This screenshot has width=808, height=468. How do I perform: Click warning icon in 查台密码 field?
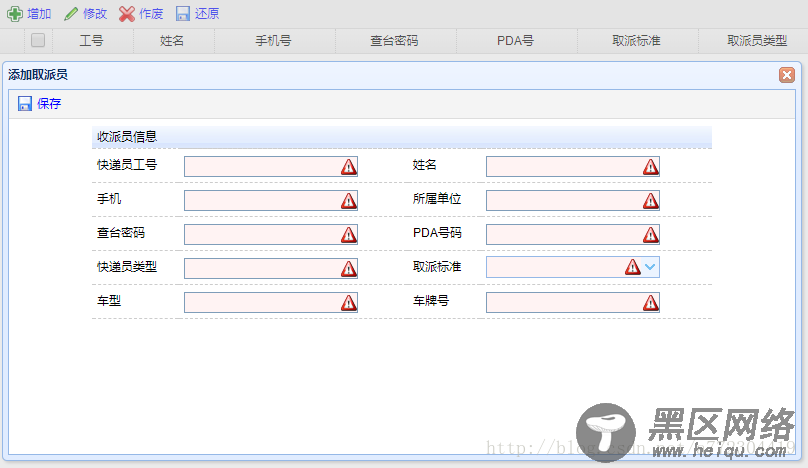point(349,235)
